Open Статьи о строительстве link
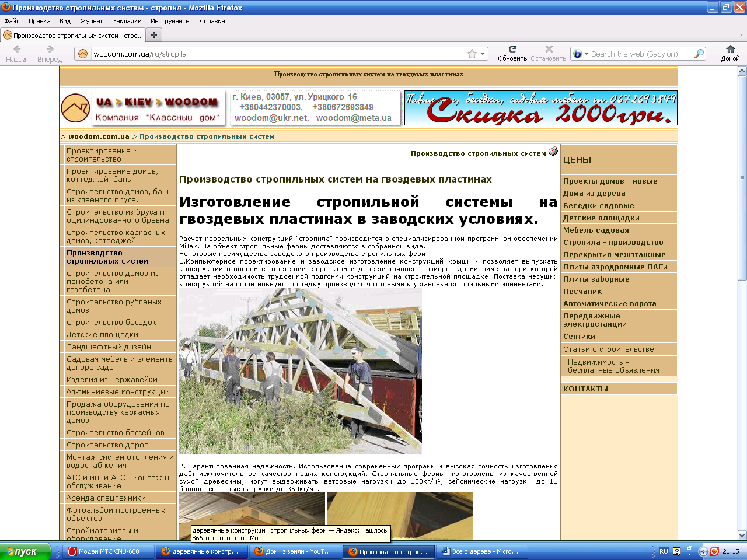This screenshot has width=747, height=560. [608, 349]
